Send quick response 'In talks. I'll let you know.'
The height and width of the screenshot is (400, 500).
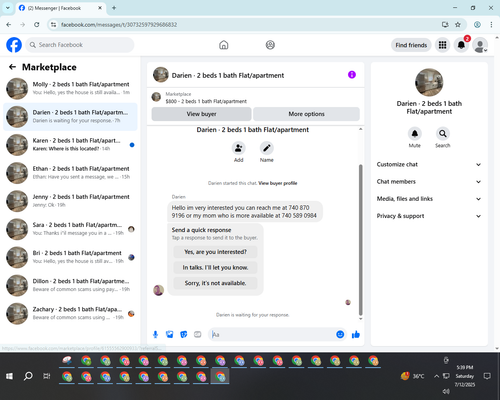point(215,267)
